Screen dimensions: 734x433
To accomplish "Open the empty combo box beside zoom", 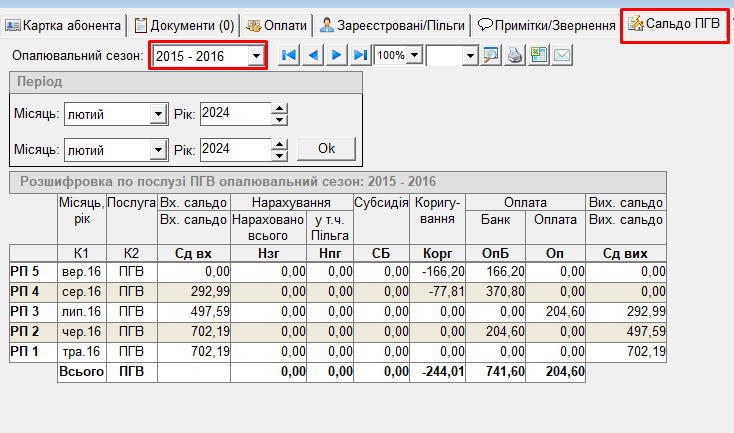I will coord(470,56).
